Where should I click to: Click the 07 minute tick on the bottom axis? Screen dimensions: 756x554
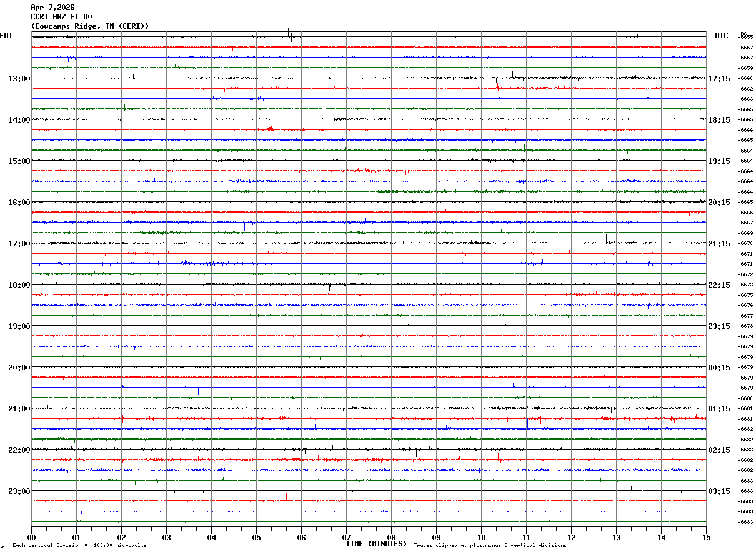coord(346,537)
